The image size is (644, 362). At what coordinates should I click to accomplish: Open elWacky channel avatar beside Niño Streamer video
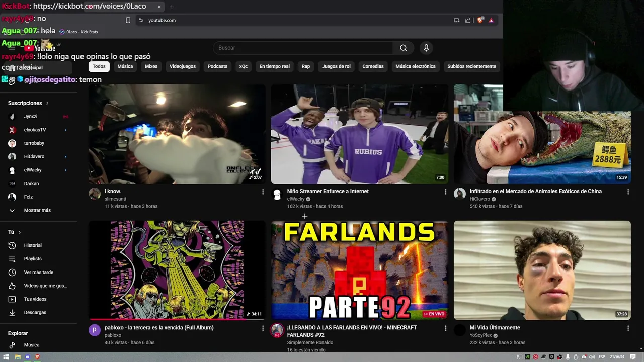(x=277, y=194)
